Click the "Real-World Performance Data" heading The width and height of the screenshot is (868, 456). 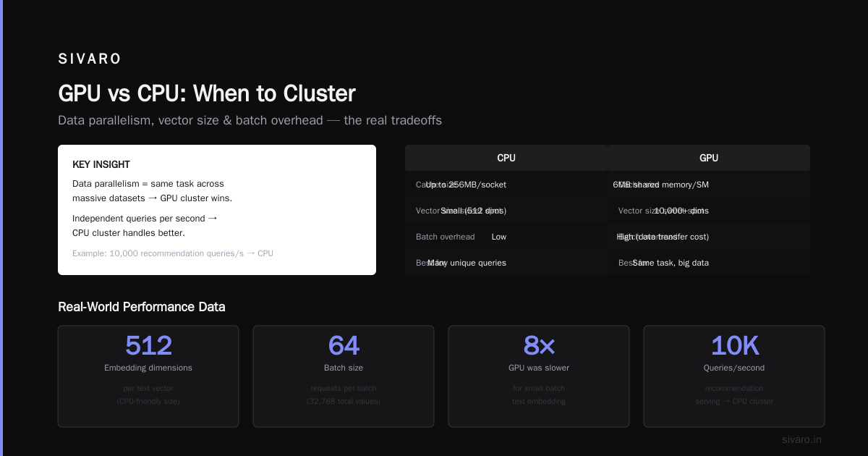tap(142, 307)
